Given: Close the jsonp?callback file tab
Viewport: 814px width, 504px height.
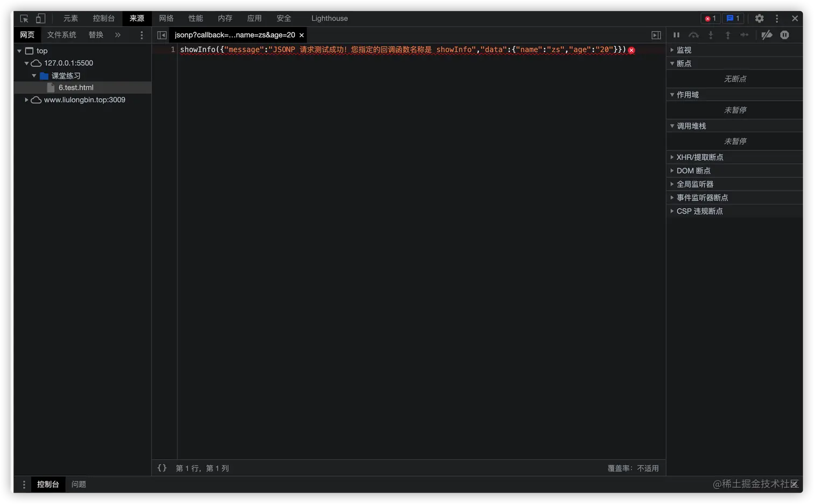Looking at the screenshot, I should 301,35.
